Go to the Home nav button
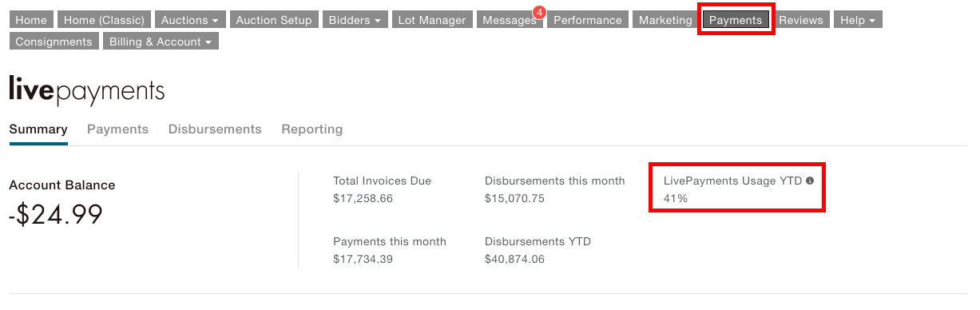Viewport: 980px width, 310px height. click(31, 20)
